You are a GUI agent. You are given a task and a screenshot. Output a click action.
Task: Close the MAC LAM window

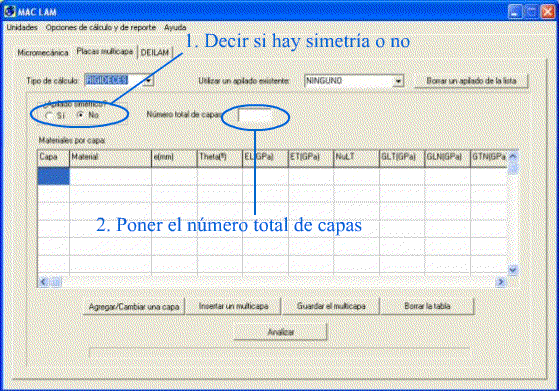(548, 12)
